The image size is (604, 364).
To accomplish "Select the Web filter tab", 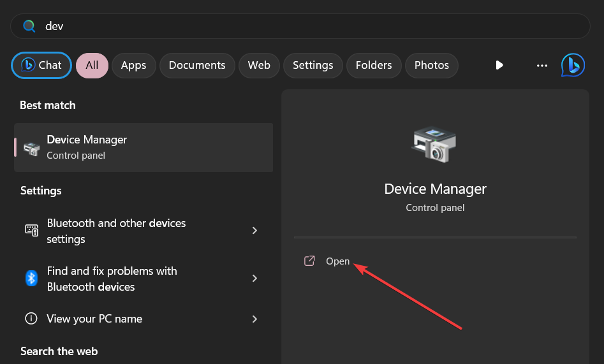I will tap(259, 66).
